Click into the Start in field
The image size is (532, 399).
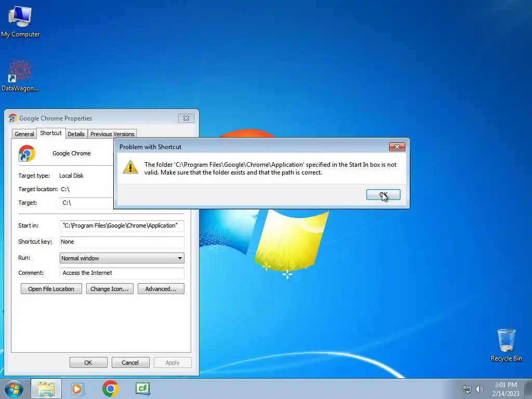[122, 225]
